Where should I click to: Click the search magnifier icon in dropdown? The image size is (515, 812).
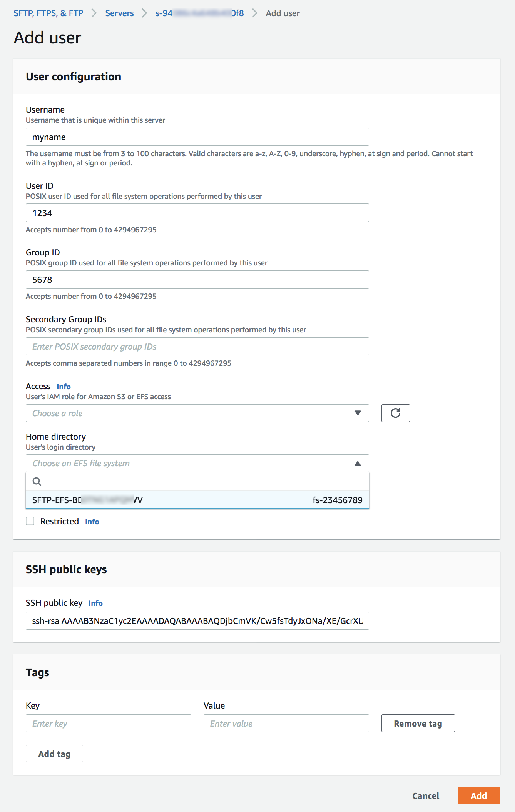[x=37, y=482]
